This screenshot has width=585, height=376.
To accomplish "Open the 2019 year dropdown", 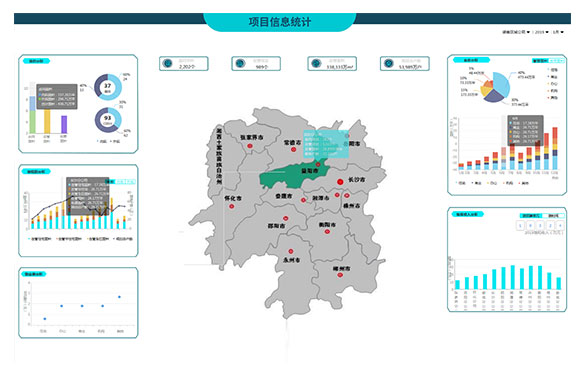I will point(542,32).
